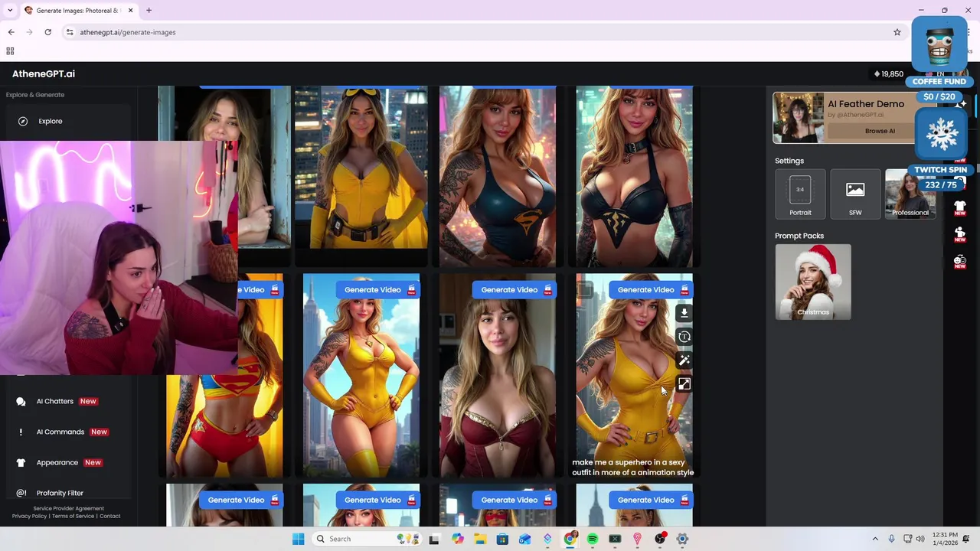The height and width of the screenshot is (551, 980).
Task: Open a new browser tab
Action: click(x=149, y=10)
